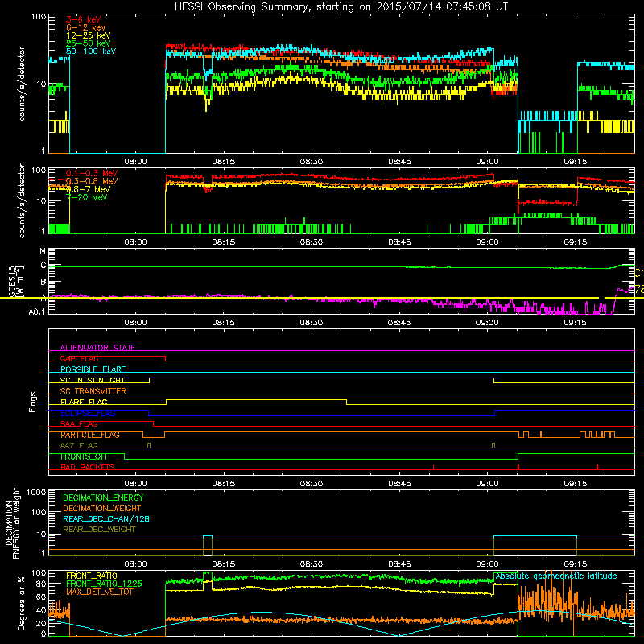Click the ECLIPSE_FLAG label

tap(88, 413)
